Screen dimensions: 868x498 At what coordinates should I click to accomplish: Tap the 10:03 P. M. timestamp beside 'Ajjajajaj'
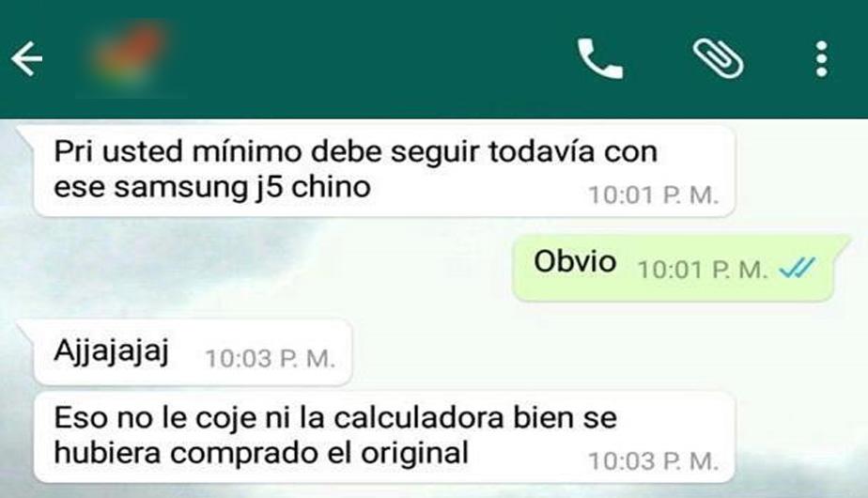[x=271, y=358]
